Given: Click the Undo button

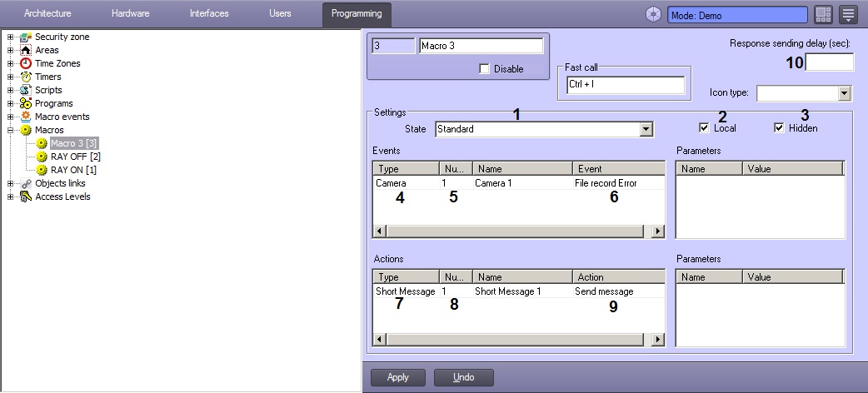Looking at the screenshot, I should pos(464,377).
